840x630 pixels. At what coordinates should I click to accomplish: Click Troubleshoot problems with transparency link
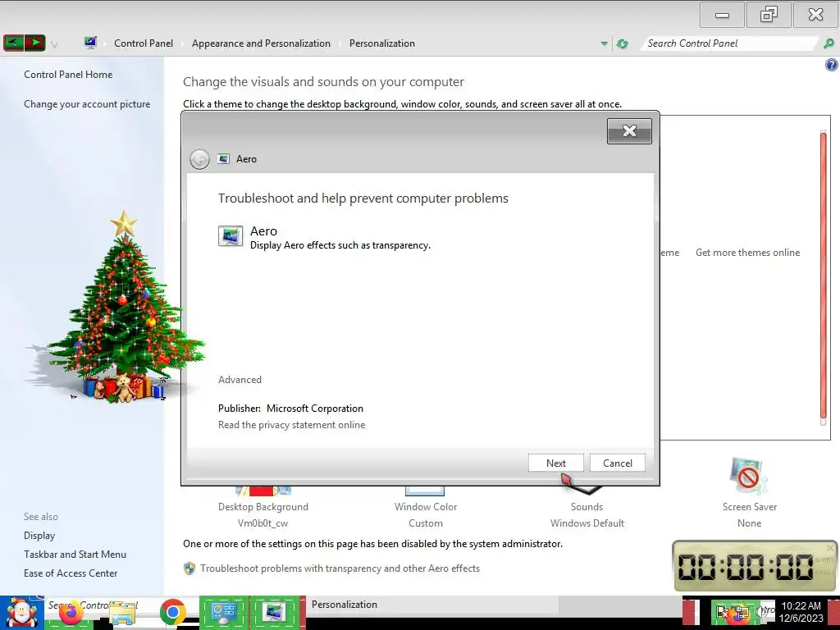[340, 568]
